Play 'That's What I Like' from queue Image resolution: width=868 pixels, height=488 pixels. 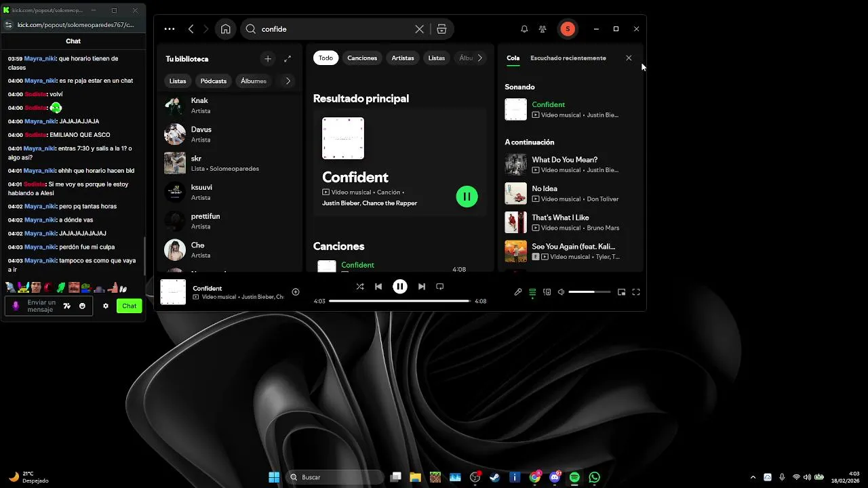point(568,222)
